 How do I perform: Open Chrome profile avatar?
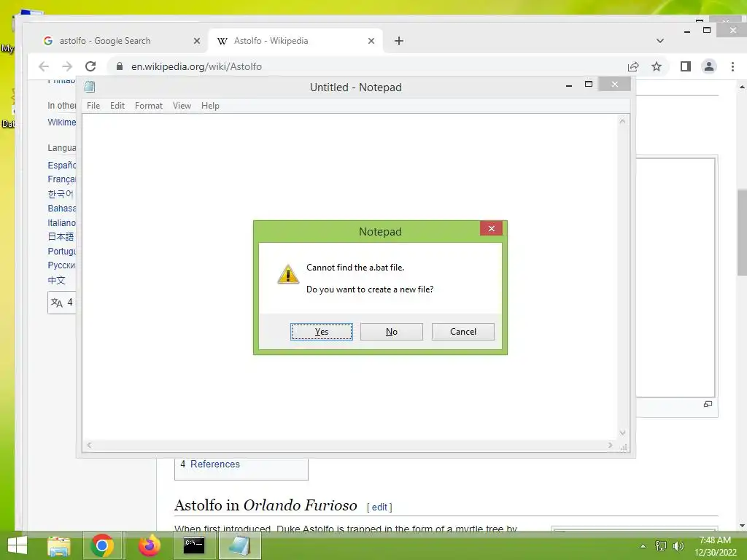(709, 66)
